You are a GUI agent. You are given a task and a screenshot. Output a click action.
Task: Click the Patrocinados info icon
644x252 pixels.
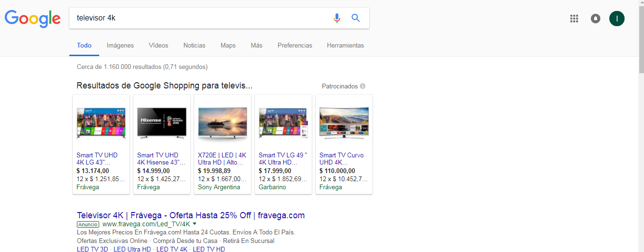(363, 86)
